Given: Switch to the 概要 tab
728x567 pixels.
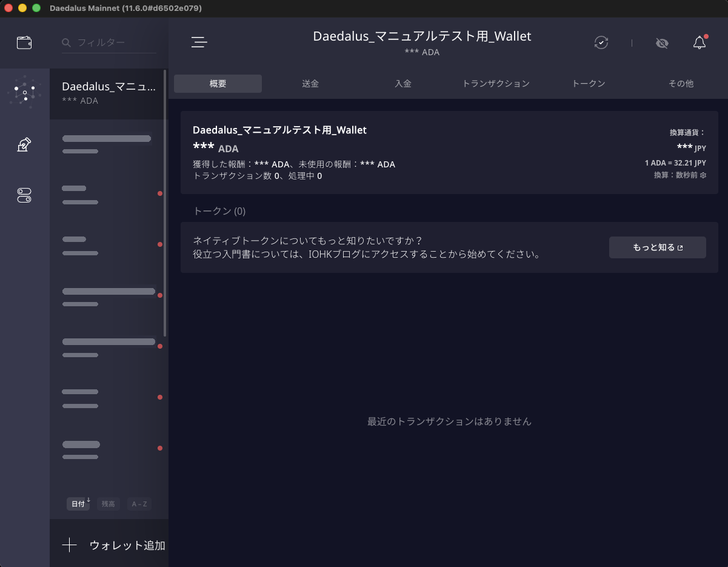Looking at the screenshot, I should point(218,84).
